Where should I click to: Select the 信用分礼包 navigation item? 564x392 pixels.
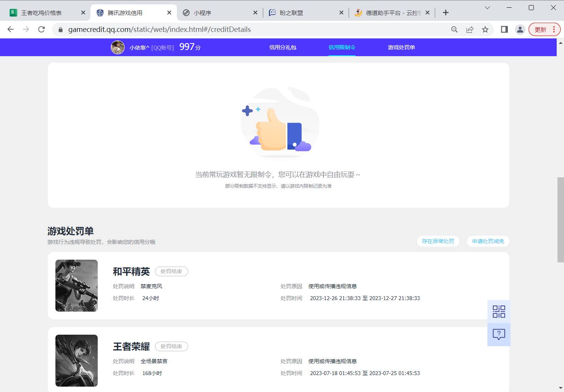(x=282, y=47)
